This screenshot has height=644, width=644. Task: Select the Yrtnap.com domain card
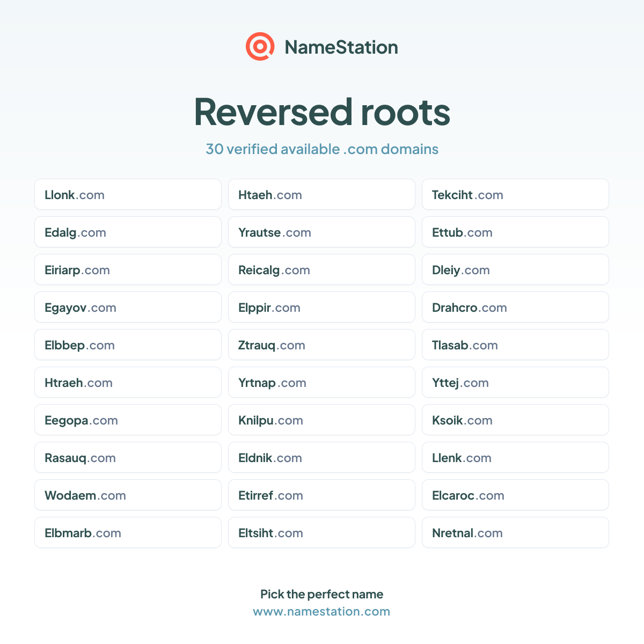[321, 382]
